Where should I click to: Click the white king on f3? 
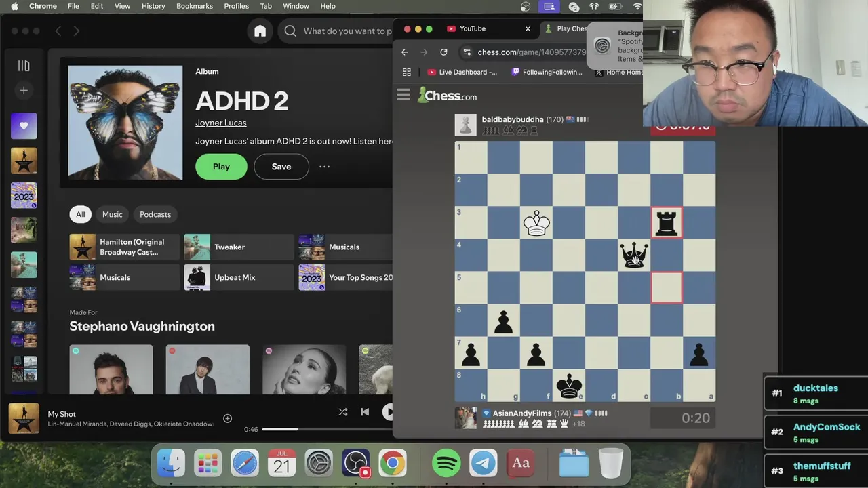(536, 223)
